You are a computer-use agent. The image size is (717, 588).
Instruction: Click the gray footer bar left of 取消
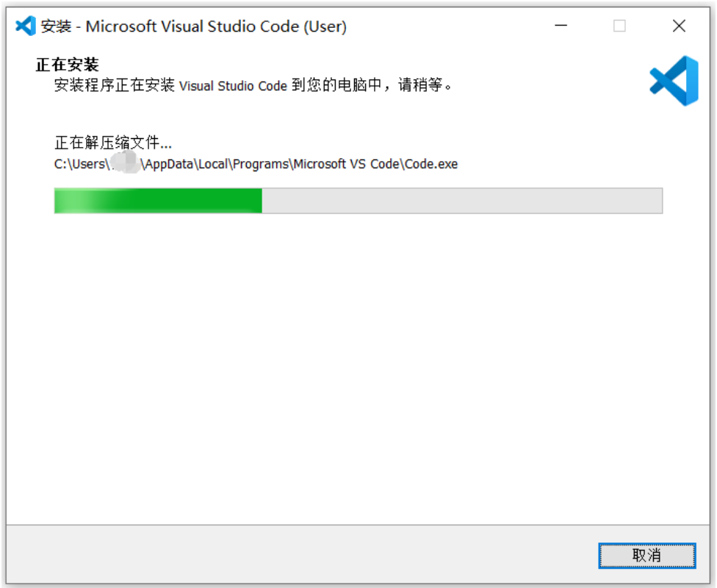(x=302, y=555)
